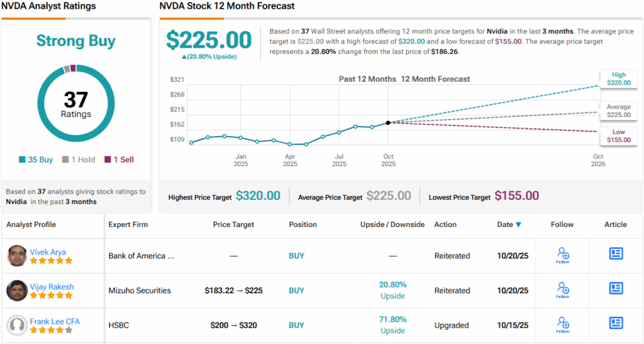The width and height of the screenshot is (644, 344).
Task: Open Frank Lee CFA profile link
Action: (55, 321)
